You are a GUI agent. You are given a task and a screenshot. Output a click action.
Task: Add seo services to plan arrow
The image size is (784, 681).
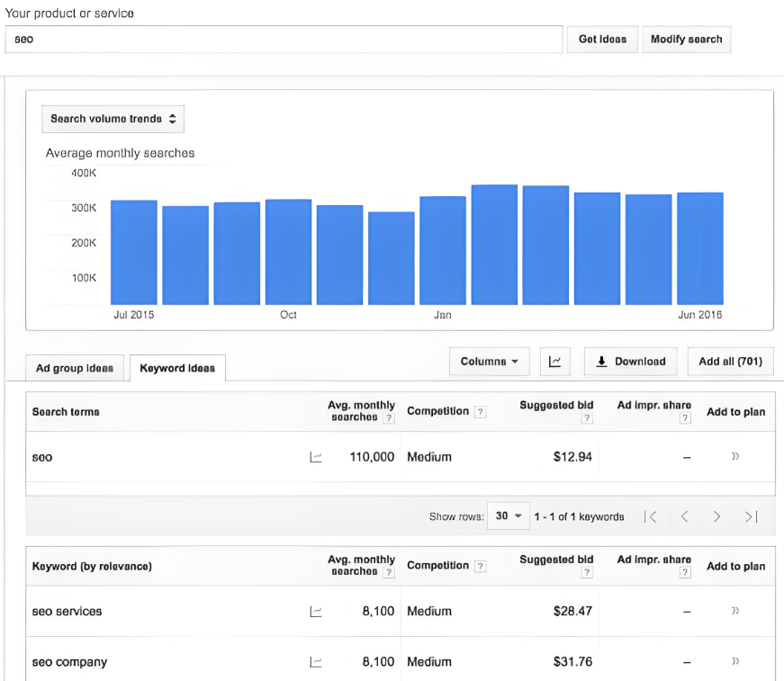[735, 612]
